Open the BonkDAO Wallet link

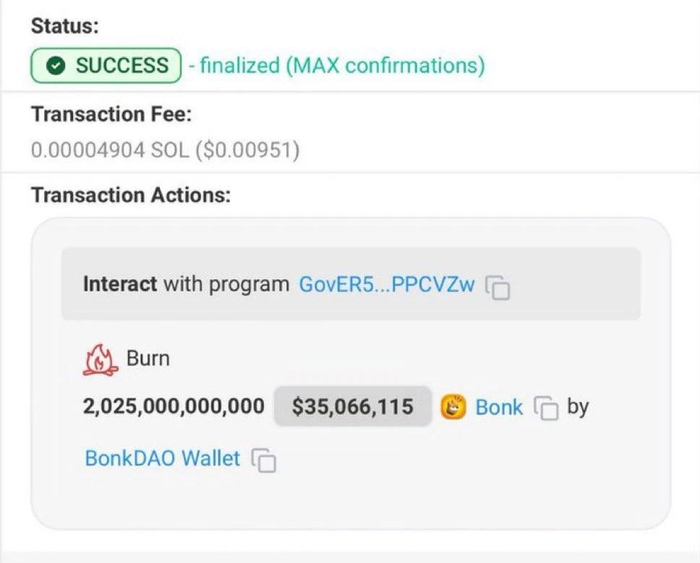pos(162,458)
